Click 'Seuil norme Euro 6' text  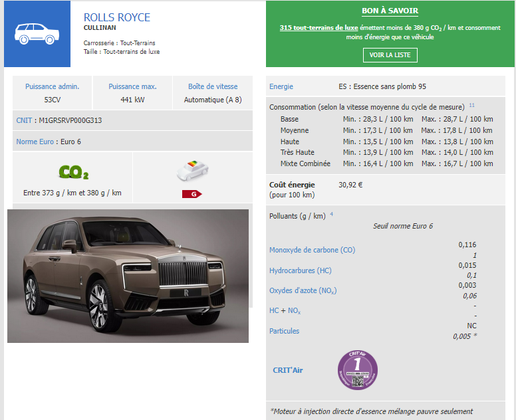[x=403, y=226]
